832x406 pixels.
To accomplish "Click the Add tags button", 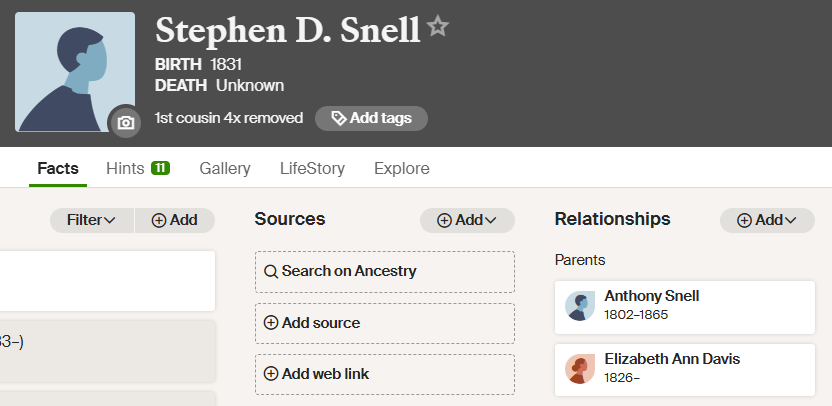I will [371, 118].
